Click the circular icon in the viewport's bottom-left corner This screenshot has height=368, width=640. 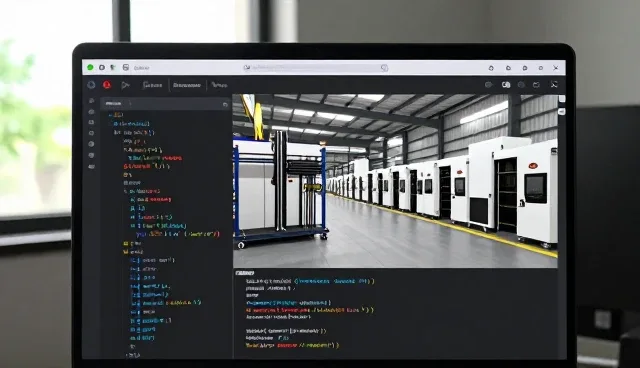(x=241, y=245)
